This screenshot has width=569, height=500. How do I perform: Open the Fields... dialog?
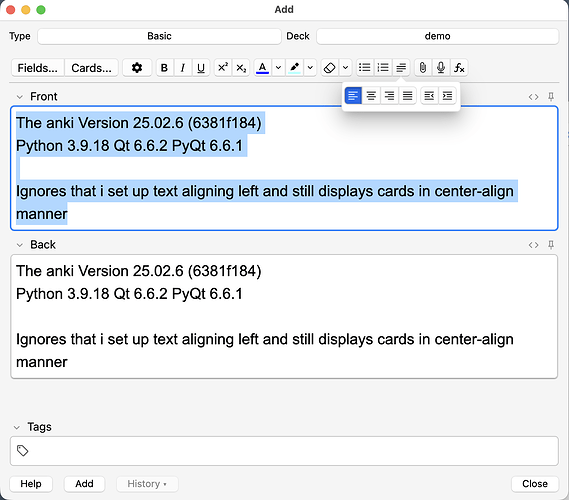click(x=38, y=68)
